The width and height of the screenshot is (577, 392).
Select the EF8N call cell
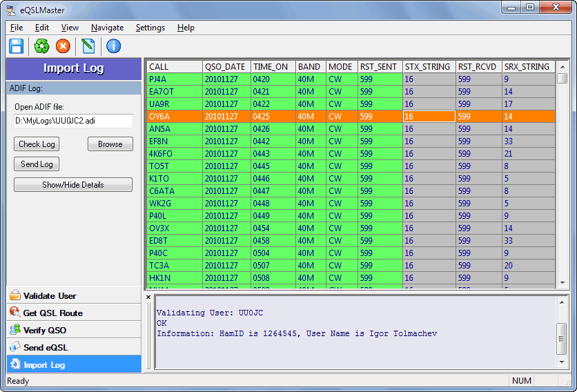click(x=175, y=141)
